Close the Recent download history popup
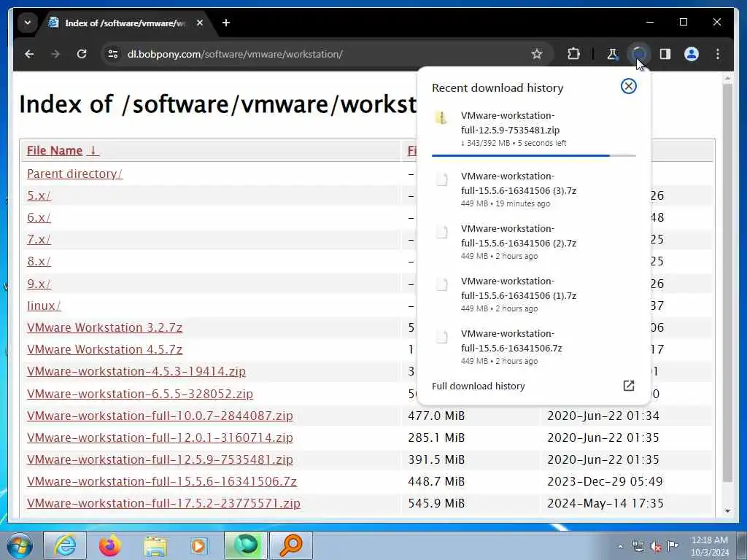 tap(628, 86)
